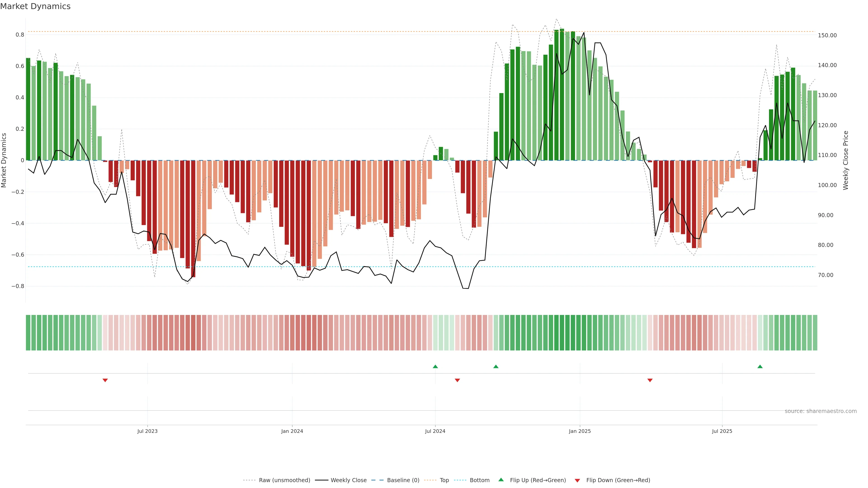The image size is (868, 488).
Task: Click the Jan 2024 x-axis label
Action: (292, 431)
